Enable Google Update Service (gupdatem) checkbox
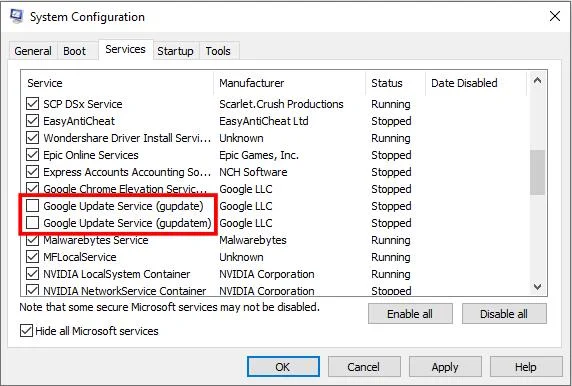572x386 pixels. click(32, 223)
